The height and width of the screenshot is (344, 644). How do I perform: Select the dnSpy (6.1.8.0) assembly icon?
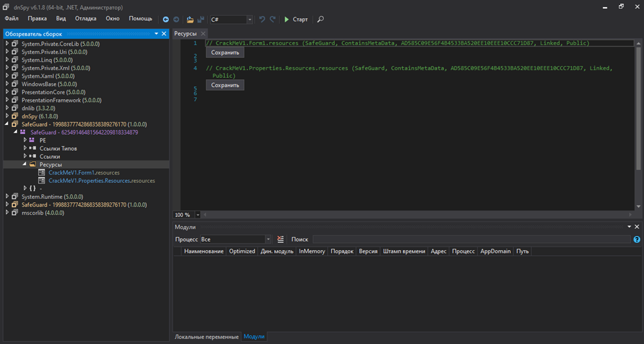[x=15, y=116]
